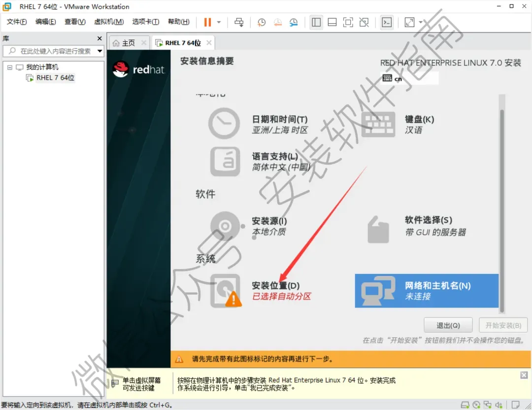
Task: Open the 语言支持(L) icon
Action: pos(225,162)
